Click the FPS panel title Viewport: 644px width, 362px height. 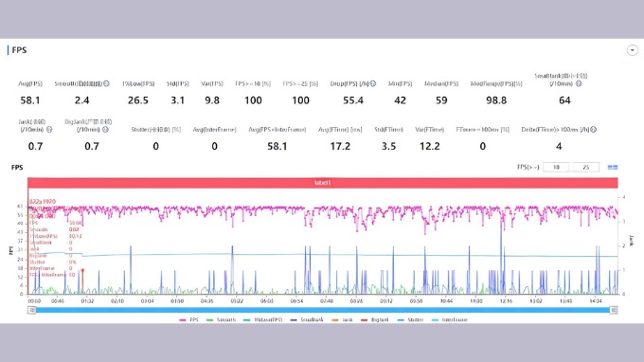point(19,50)
